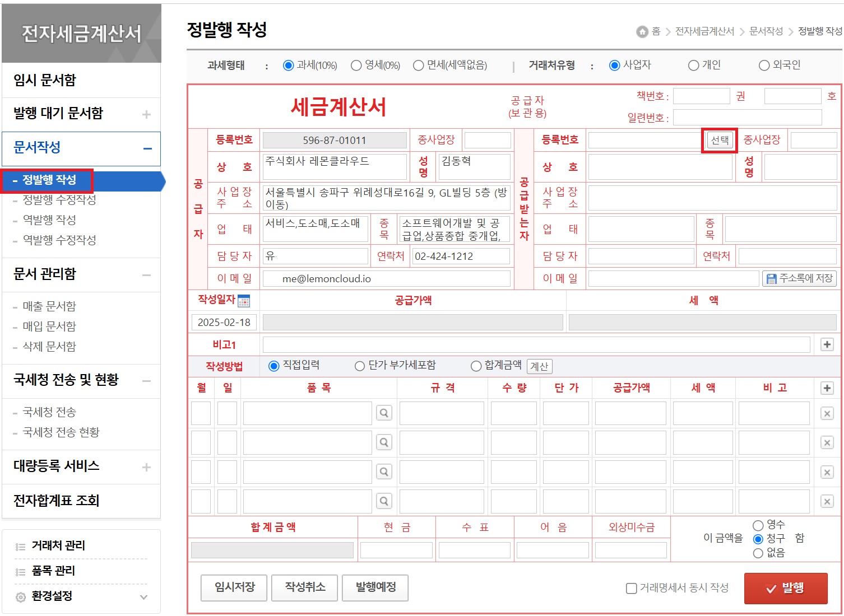Open 역발행 작성 in the sidebar
This screenshot has width=844, height=616.
tap(49, 220)
